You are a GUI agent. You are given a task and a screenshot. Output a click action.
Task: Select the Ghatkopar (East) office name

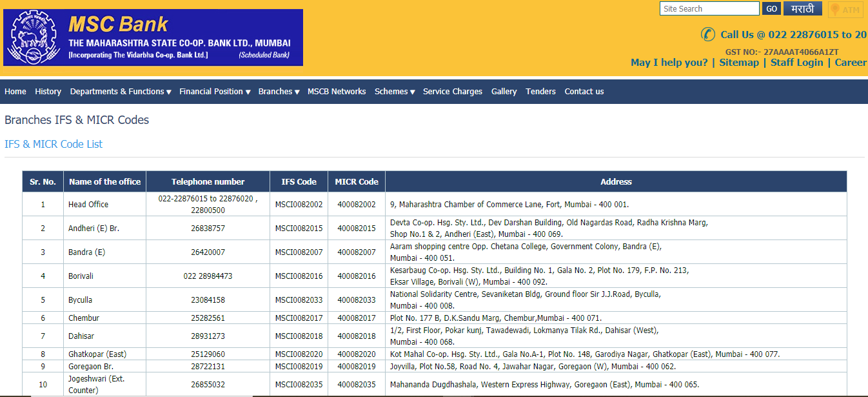pos(98,354)
